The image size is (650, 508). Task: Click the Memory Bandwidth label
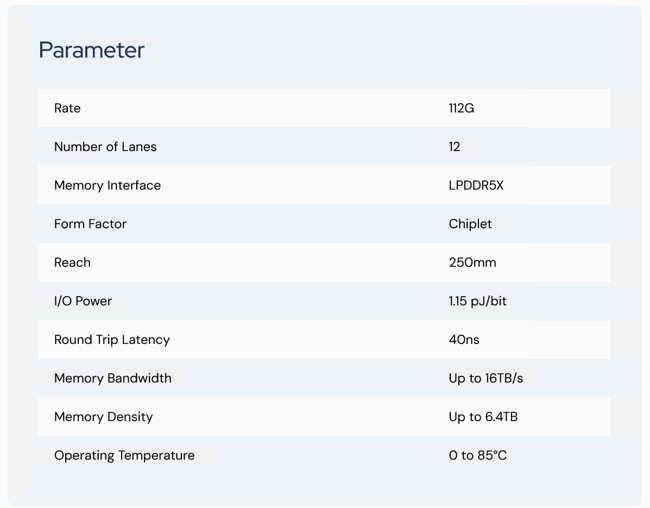[x=113, y=378]
